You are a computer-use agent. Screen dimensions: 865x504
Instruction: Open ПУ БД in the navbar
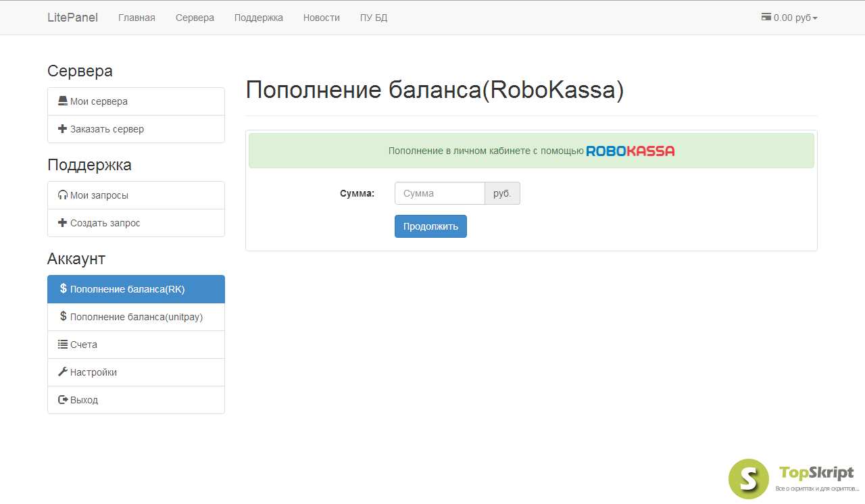click(x=374, y=18)
